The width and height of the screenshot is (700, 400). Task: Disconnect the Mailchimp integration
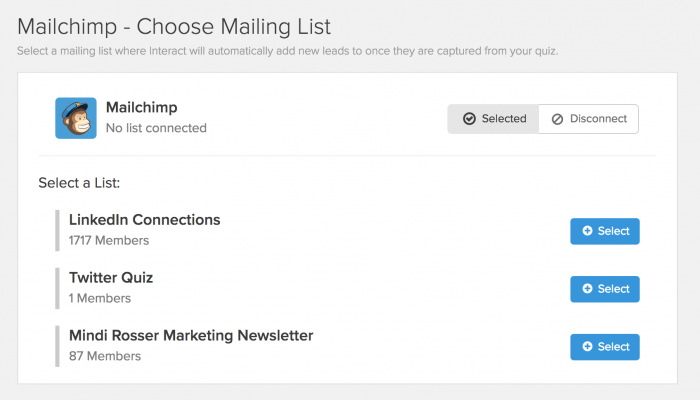[x=588, y=119]
